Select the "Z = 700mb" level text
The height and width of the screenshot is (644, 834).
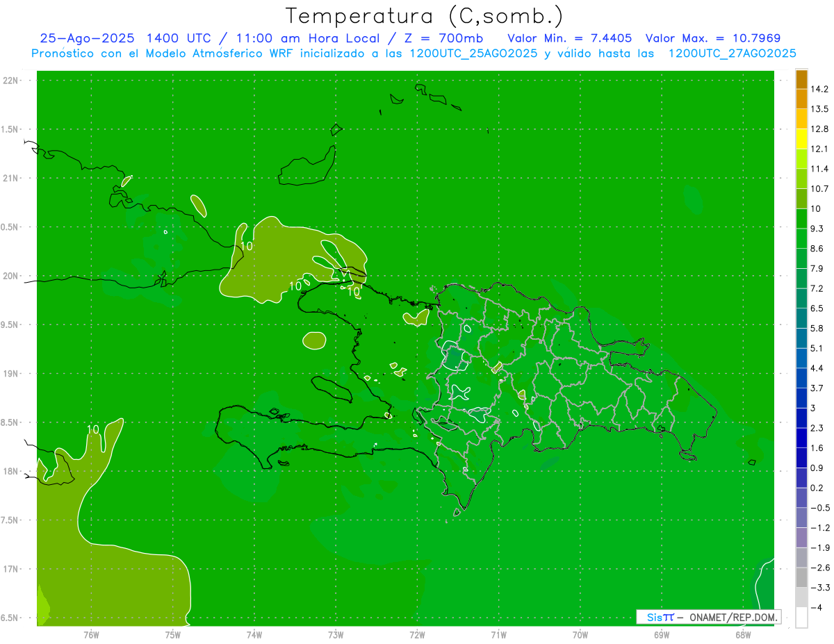pyautogui.click(x=440, y=39)
